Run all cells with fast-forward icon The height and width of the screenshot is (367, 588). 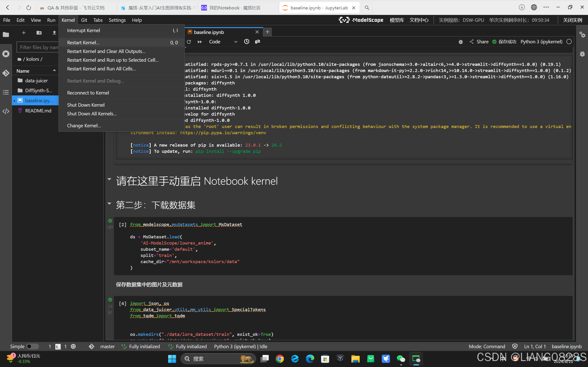point(200,42)
